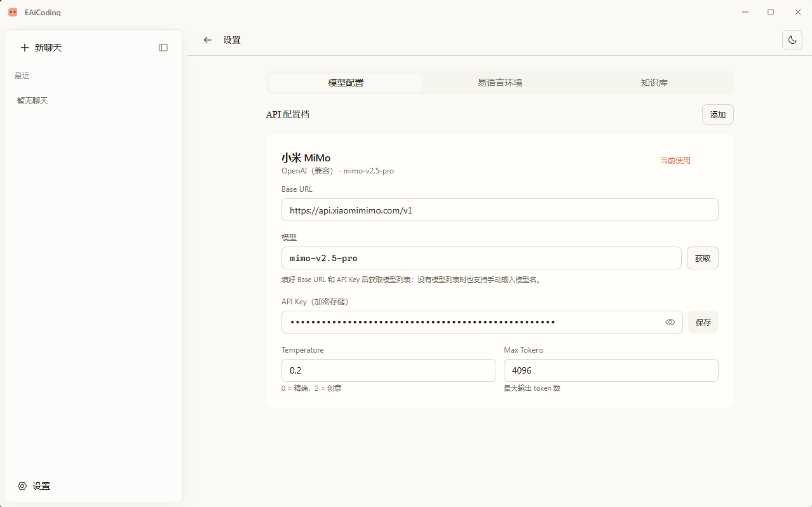The height and width of the screenshot is (507, 812).
Task: Click the '最大输出 token 数' hint text
Action: point(532,388)
